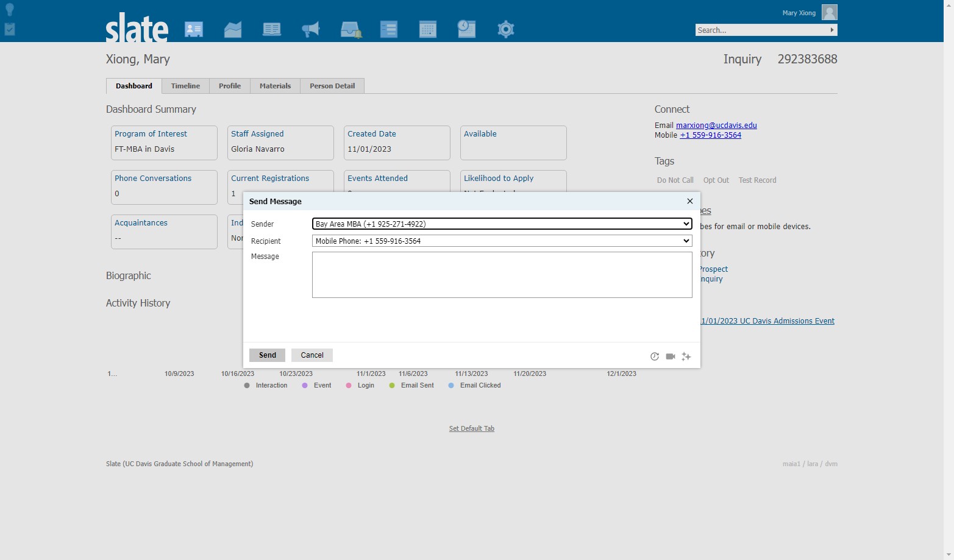
Task: Open the Person Detail tab
Action: [x=332, y=86]
